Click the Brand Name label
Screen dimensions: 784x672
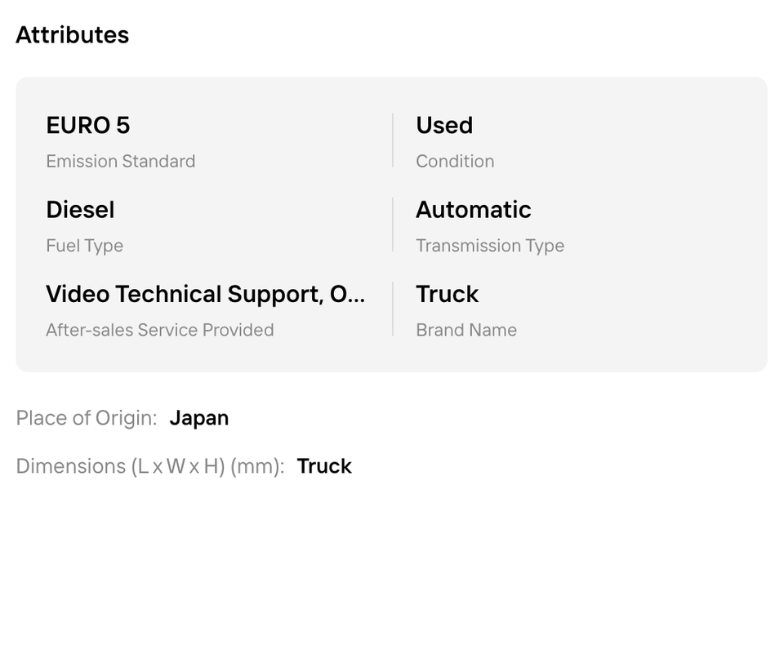(465, 330)
